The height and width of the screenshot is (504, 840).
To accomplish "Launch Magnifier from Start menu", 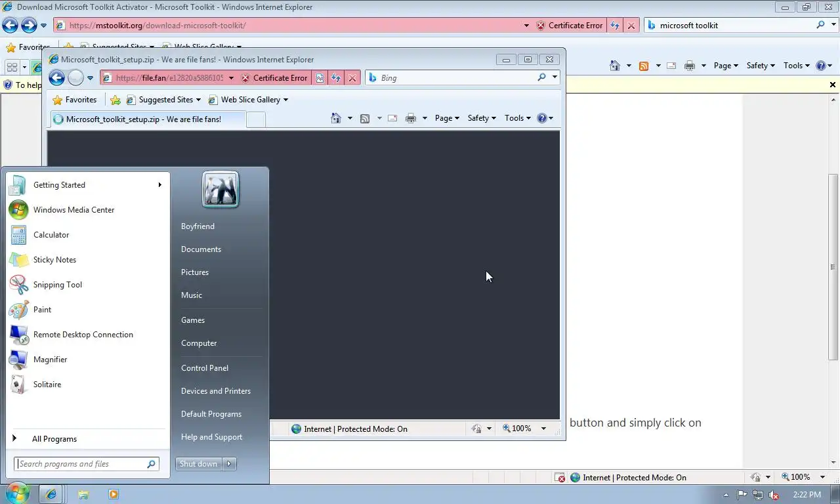I will [x=50, y=360].
